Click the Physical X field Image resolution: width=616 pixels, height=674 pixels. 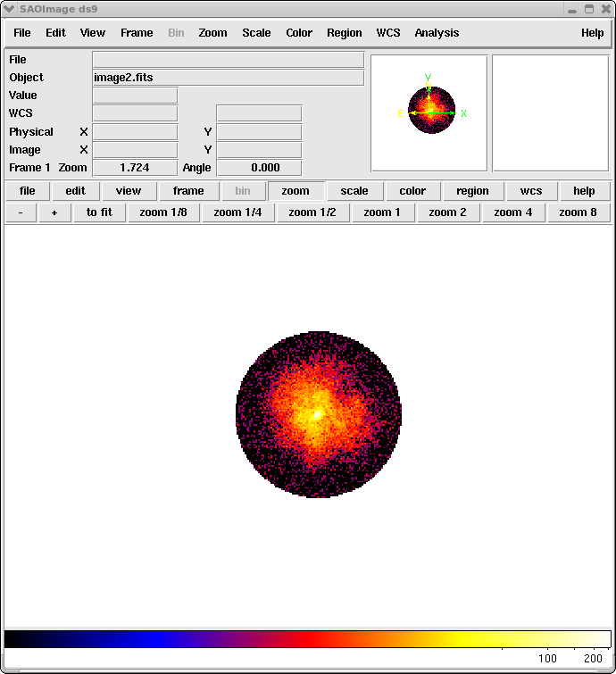pos(135,132)
